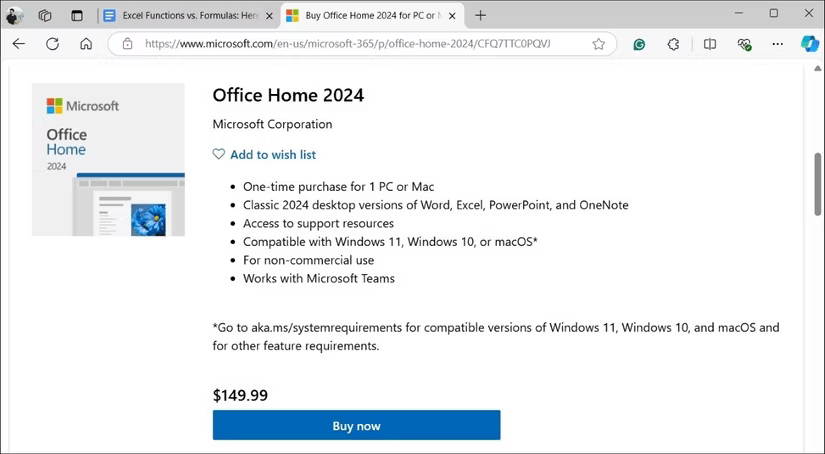Go to the browser home page

(86, 44)
